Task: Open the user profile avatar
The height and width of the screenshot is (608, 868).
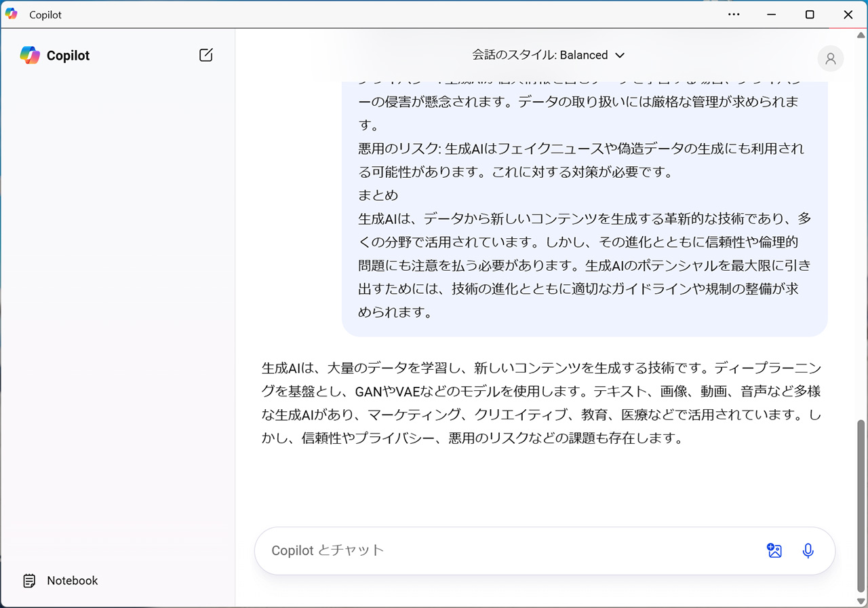Action: pyautogui.click(x=830, y=59)
